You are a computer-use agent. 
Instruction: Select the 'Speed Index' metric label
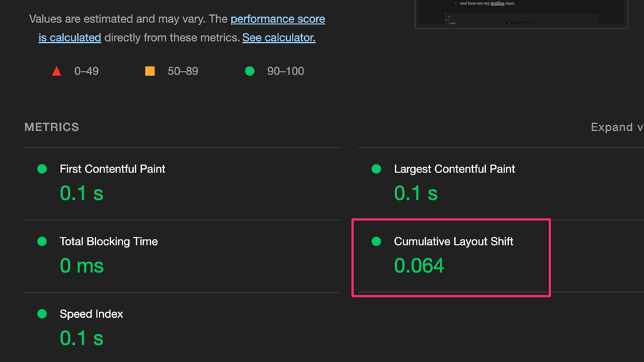click(91, 314)
